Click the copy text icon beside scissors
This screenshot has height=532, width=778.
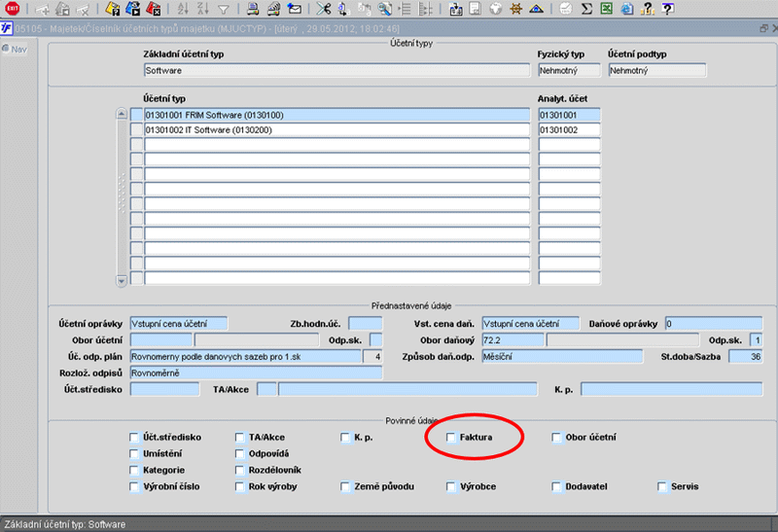343,9
